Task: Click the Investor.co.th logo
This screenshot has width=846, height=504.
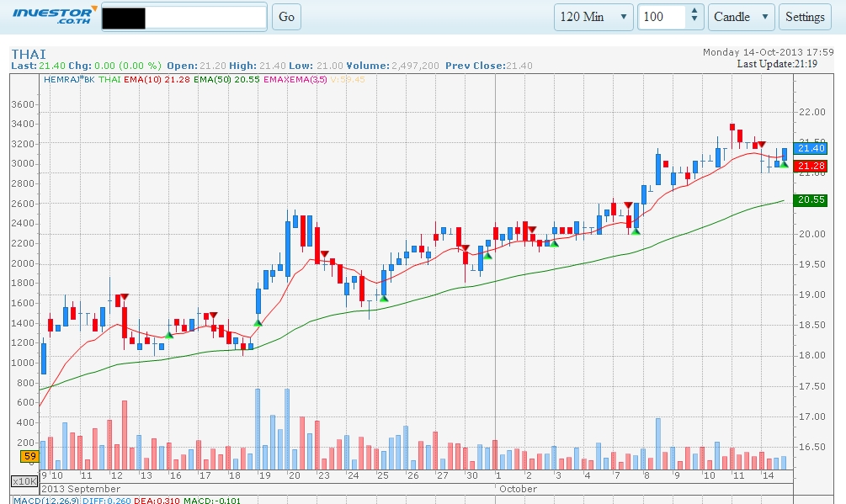Action: click(55, 16)
